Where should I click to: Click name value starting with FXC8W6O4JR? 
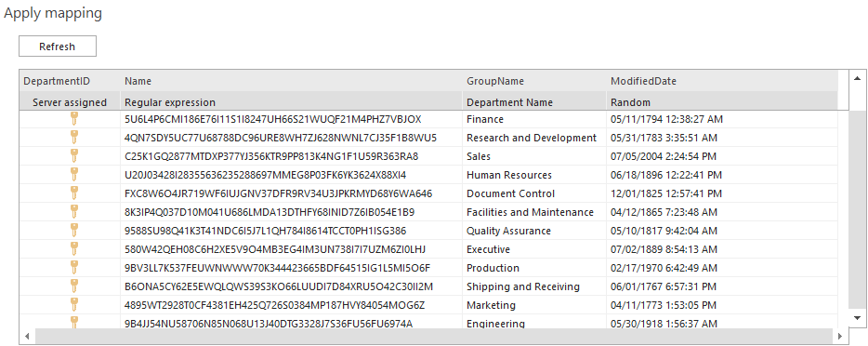tap(279, 193)
